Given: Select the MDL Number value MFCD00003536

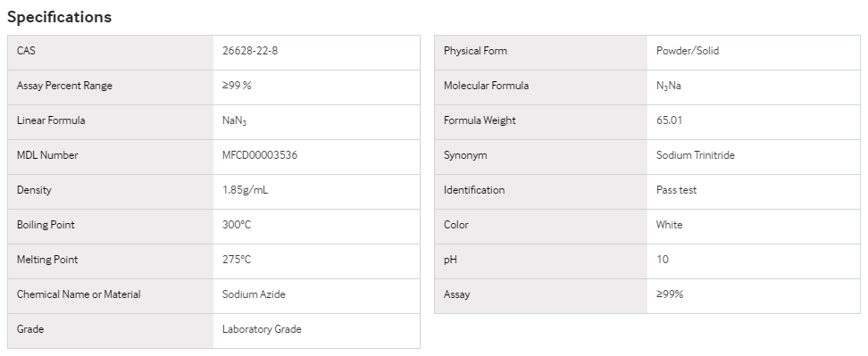Looking at the screenshot, I should (260, 155).
